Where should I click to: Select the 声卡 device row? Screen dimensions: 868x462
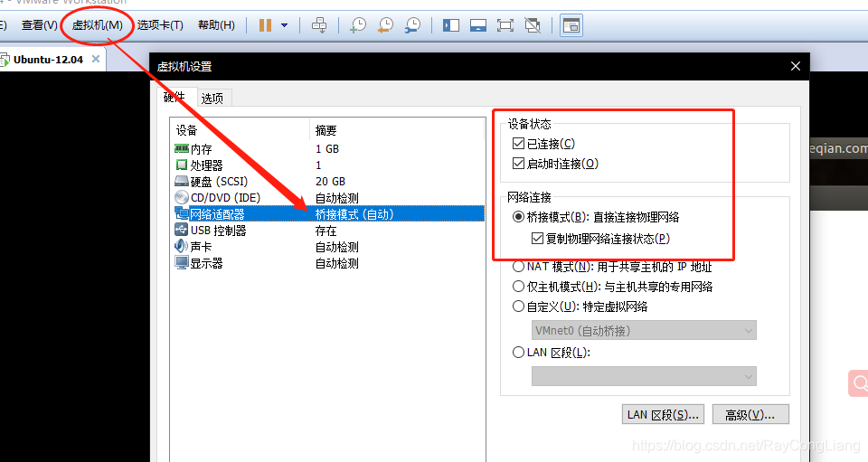pyautogui.click(x=329, y=247)
